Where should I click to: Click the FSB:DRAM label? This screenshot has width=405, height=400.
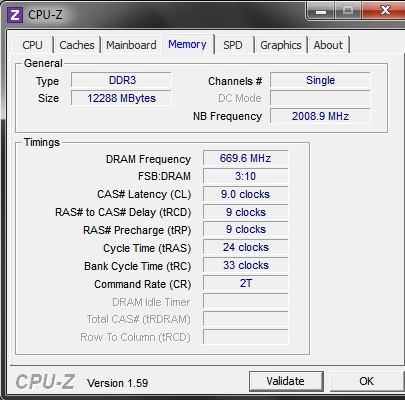(164, 176)
